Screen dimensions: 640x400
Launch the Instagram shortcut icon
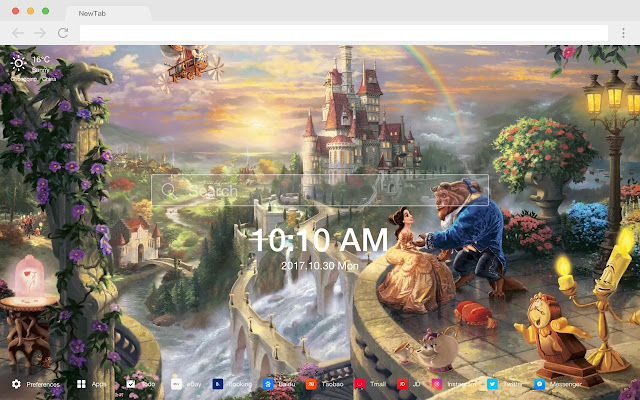tap(437, 384)
